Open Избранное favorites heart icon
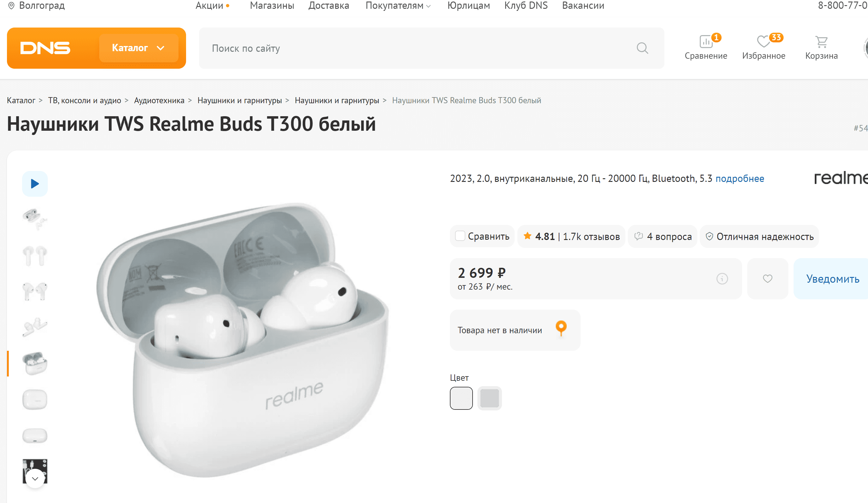Image resolution: width=868 pixels, height=503 pixels. pos(764,42)
